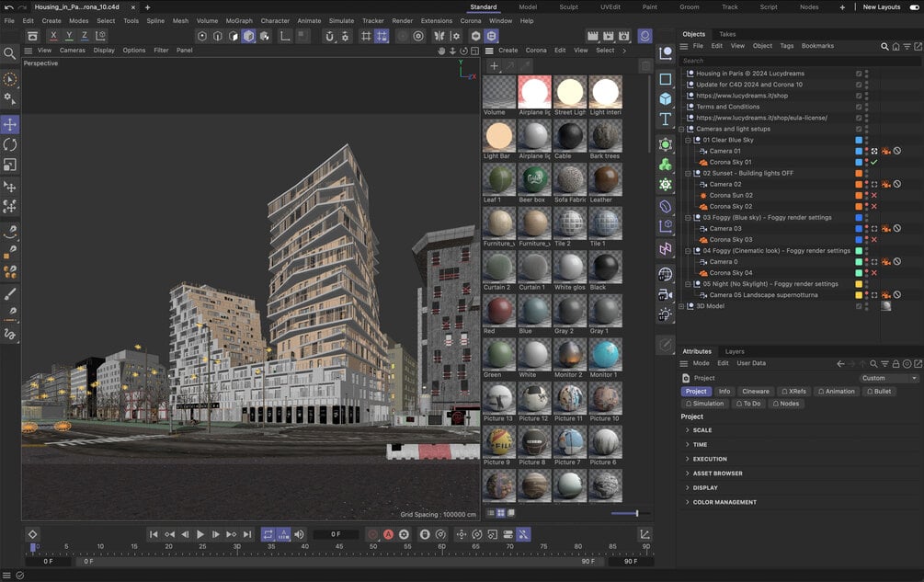Click the Cube primitive icon
The width and height of the screenshot is (924, 582).
click(665, 98)
